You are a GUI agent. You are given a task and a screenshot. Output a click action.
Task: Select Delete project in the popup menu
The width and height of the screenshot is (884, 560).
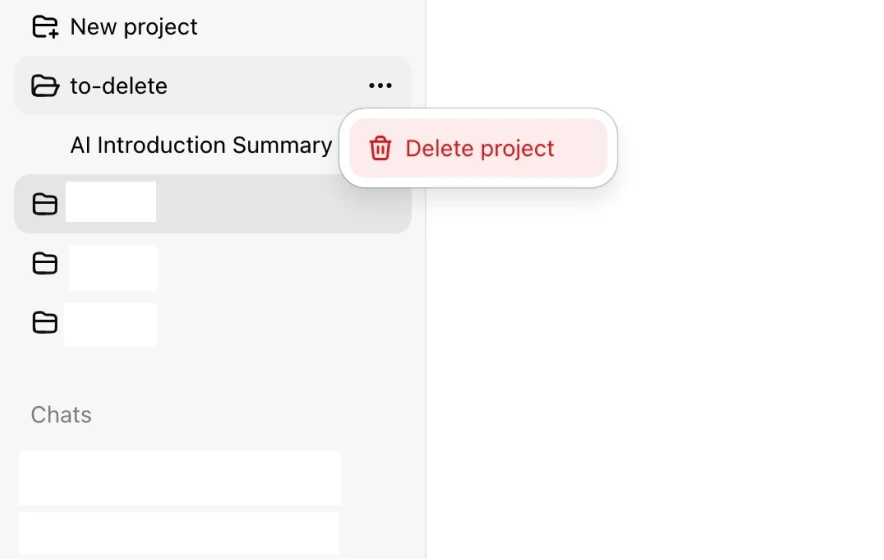pyautogui.click(x=478, y=148)
